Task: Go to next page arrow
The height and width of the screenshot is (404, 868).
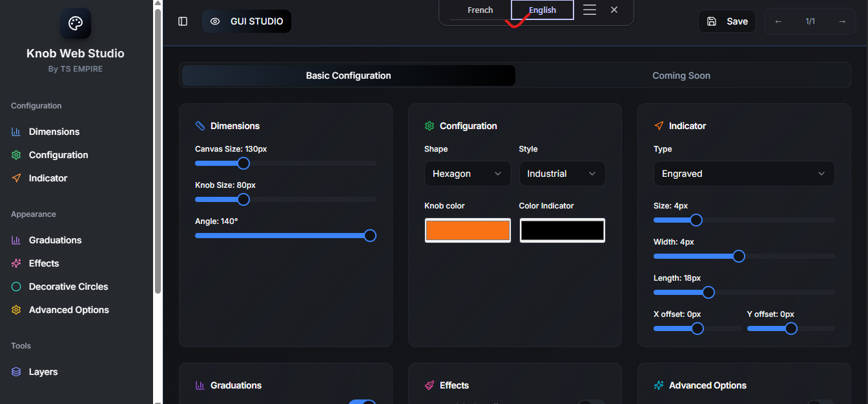Action: pos(842,21)
